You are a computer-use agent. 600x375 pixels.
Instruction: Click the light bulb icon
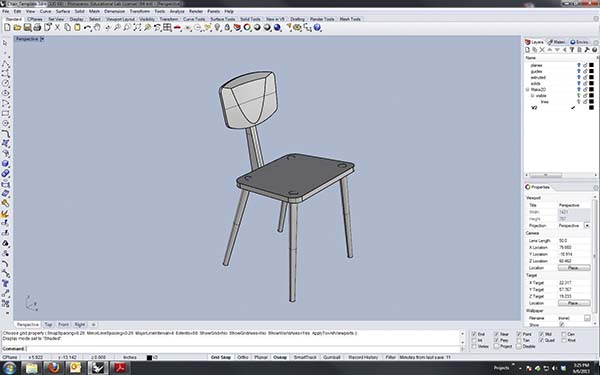tap(217, 28)
